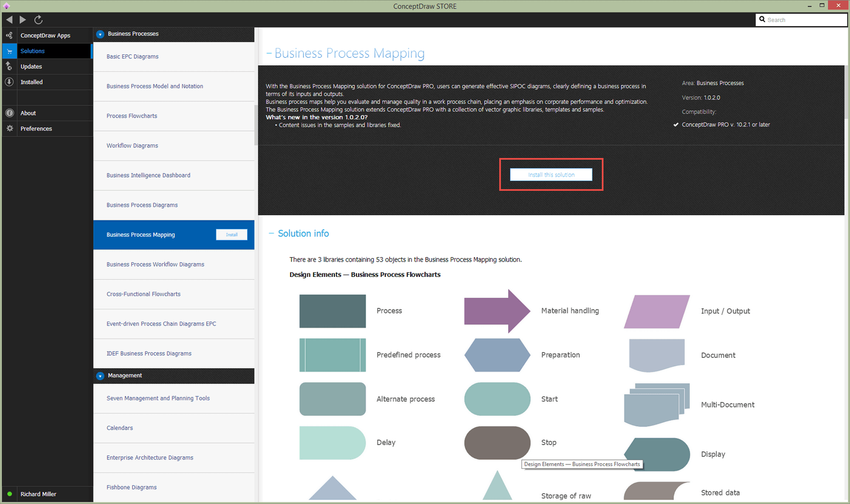This screenshot has width=850, height=504.
Task: Click Version 1.0.2.0 text
Action: [x=701, y=97]
